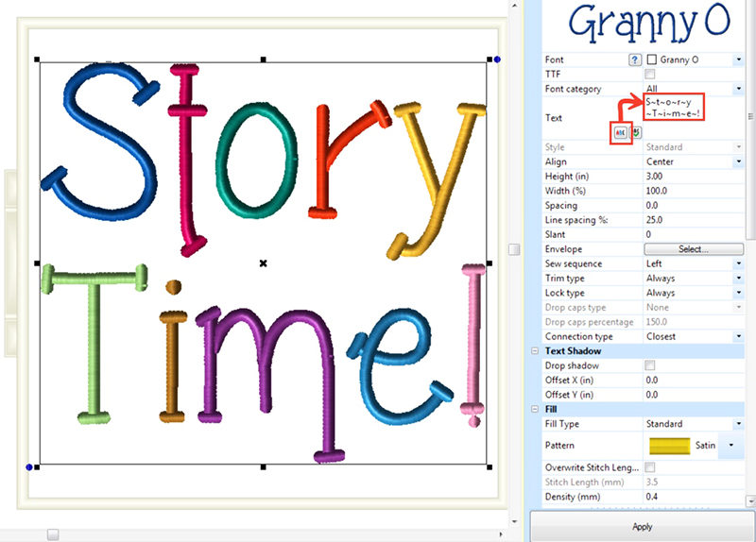This screenshot has height=542, width=756.
Task: Click the blue handle at bottom-left corner
Action: (x=29, y=467)
